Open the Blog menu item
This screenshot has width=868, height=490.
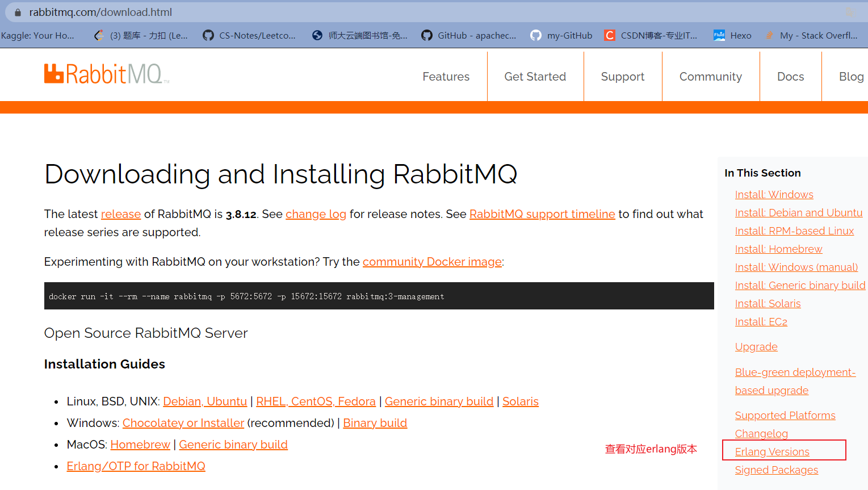tap(852, 77)
